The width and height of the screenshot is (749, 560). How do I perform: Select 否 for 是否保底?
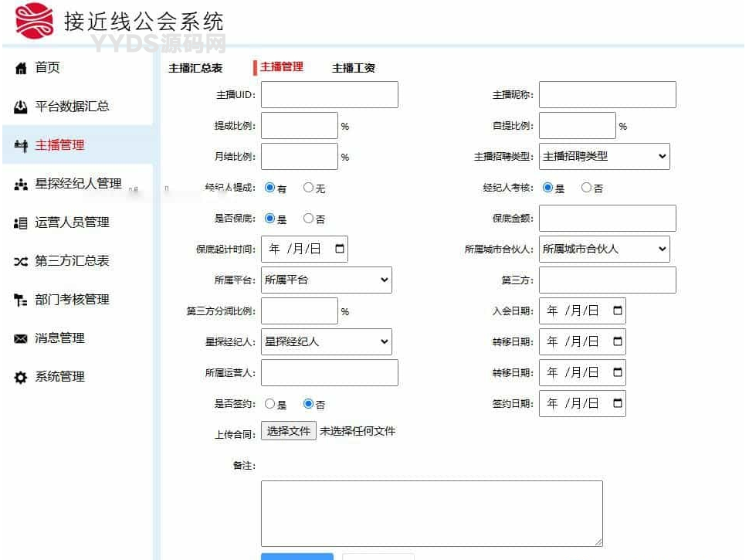(x=309, y=219)
